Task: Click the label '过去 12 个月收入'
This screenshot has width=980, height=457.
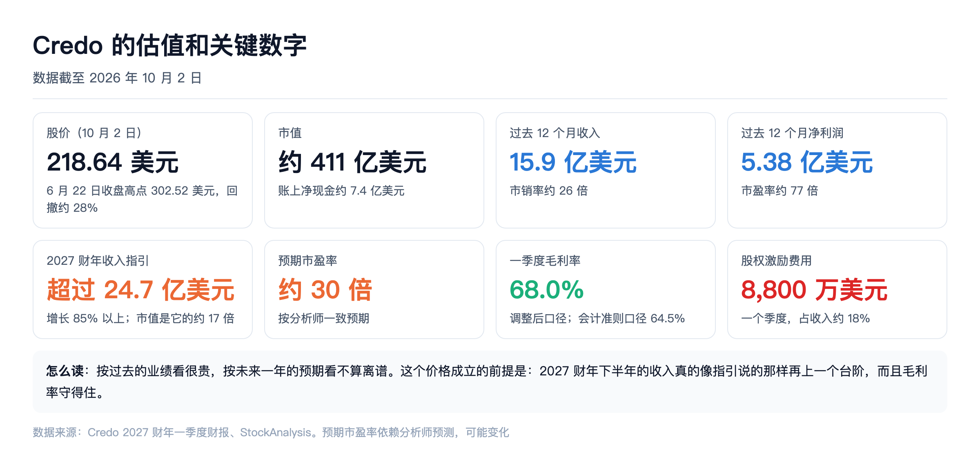Action: pyautogui.click(x=555, y=133)
